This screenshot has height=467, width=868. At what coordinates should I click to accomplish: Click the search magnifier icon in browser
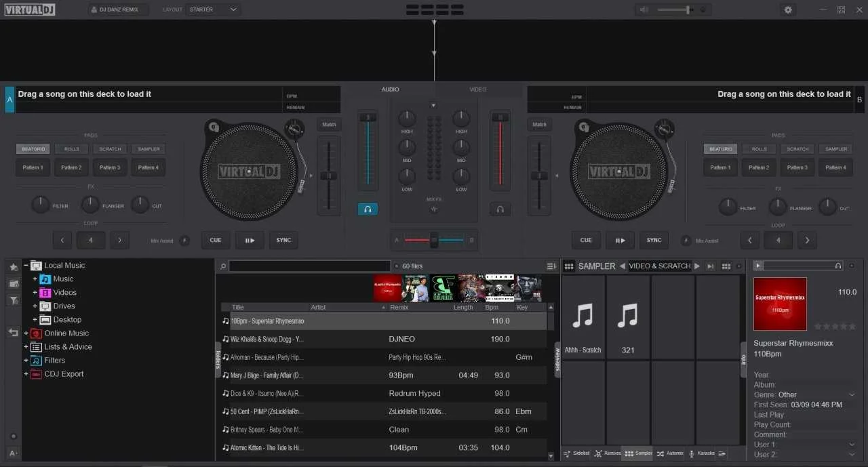pyautogui.click(x=223, y=266)
